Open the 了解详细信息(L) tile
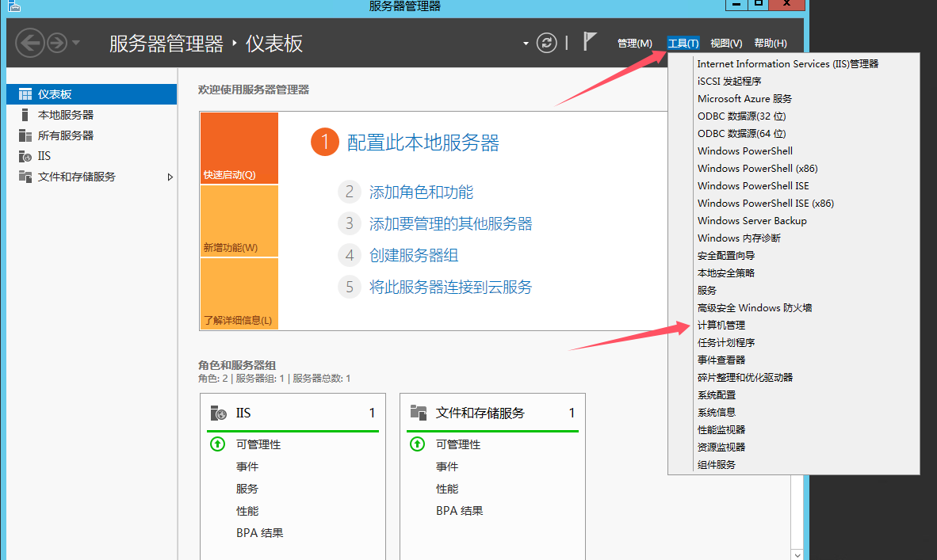The width and height of the screenshot is (937, 560). pos(239,294)
